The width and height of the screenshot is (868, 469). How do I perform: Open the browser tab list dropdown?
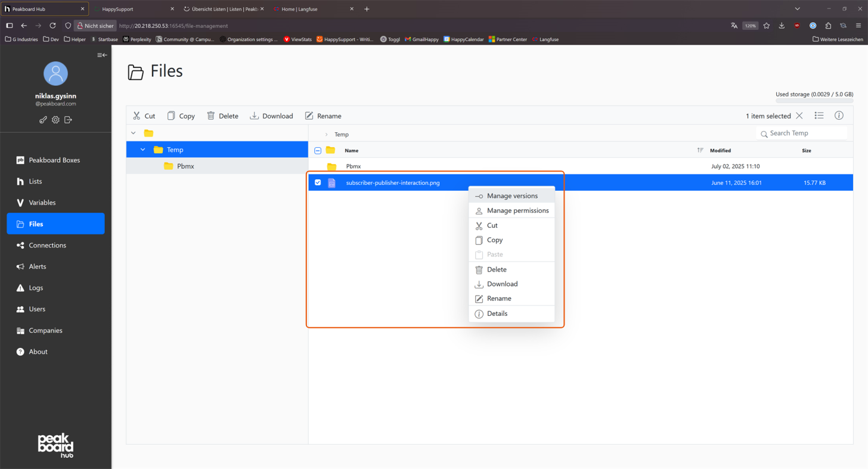(797, 9)
